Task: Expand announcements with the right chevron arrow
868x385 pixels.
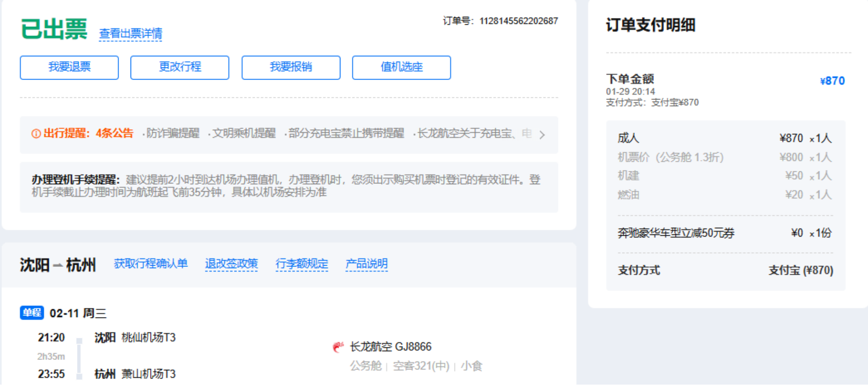Action: point(542,135)
